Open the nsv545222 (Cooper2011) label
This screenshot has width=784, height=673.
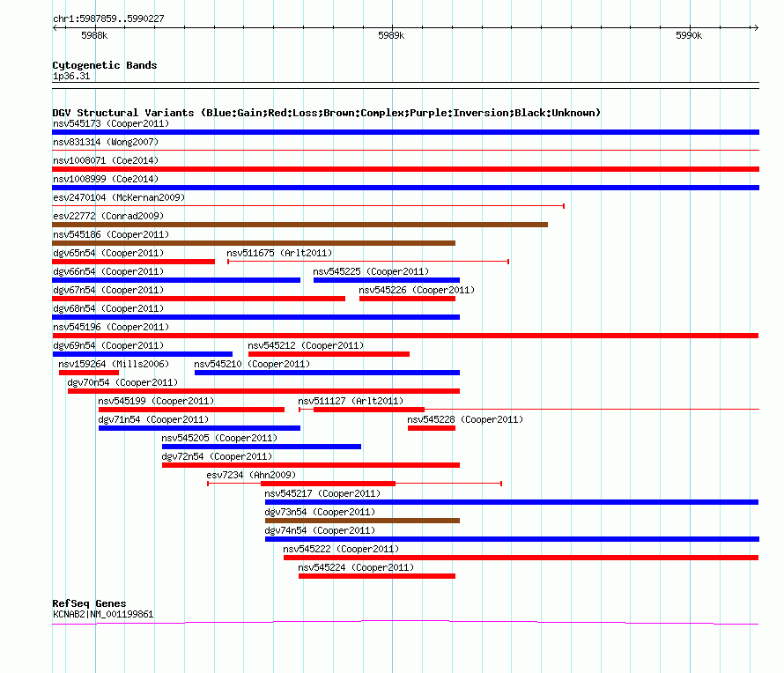[x=341, y=549]
